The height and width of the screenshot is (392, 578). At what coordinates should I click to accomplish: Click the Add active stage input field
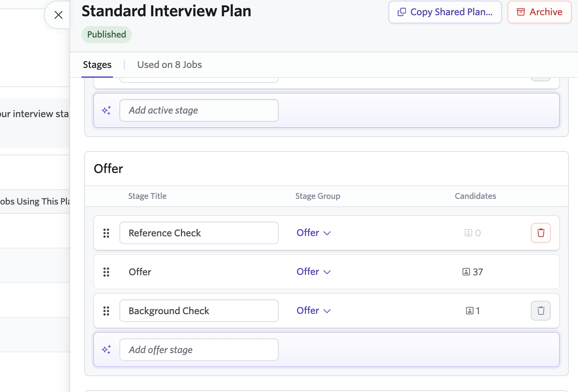pos(199,110)
